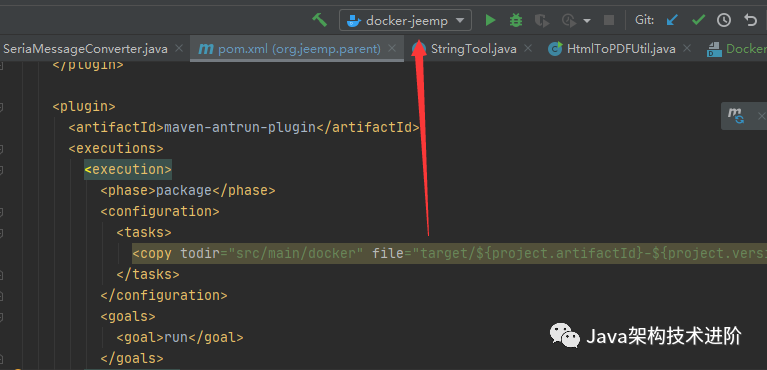Screen dimensions: 767x370
Task: Click the file attribute target path value
Action: pyautogui.click(x=590, y=254)
